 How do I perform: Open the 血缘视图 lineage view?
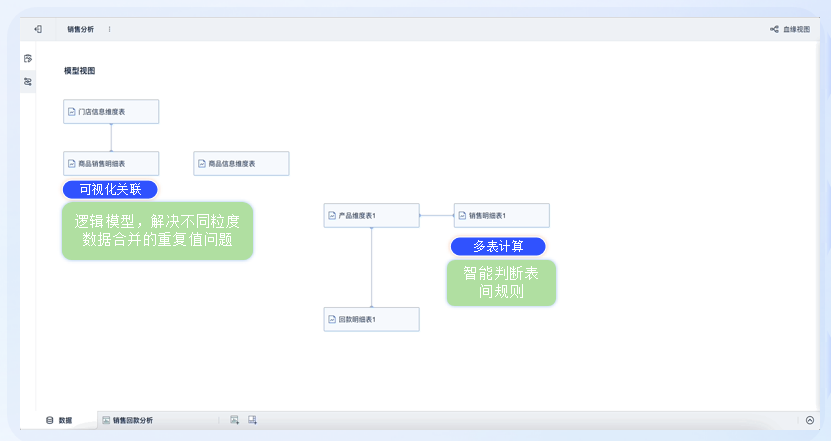point(790,29)
